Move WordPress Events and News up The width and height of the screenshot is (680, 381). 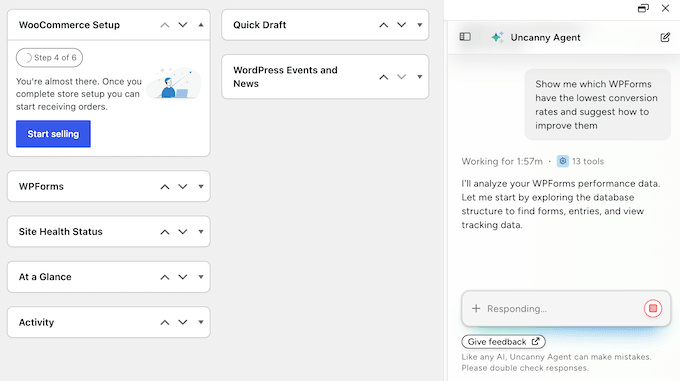pyautogui.click(x=383, y=77)
